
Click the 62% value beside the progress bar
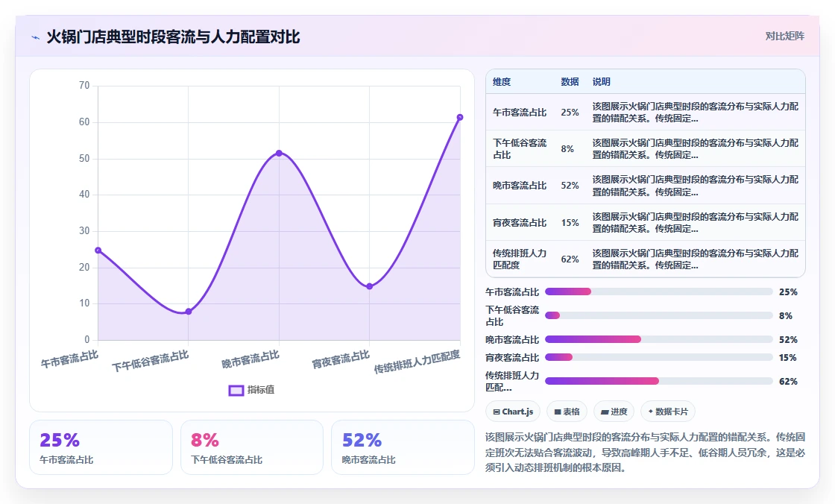(788, 382)
